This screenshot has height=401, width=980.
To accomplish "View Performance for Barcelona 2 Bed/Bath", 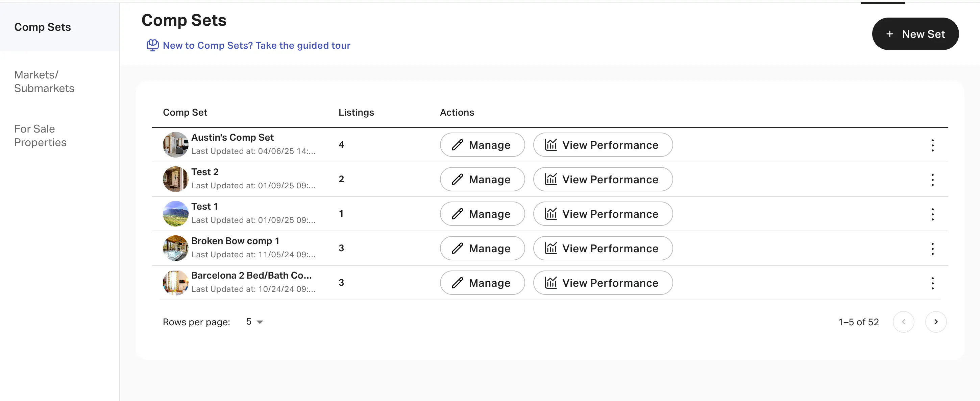I will click(x=603, y=283).
